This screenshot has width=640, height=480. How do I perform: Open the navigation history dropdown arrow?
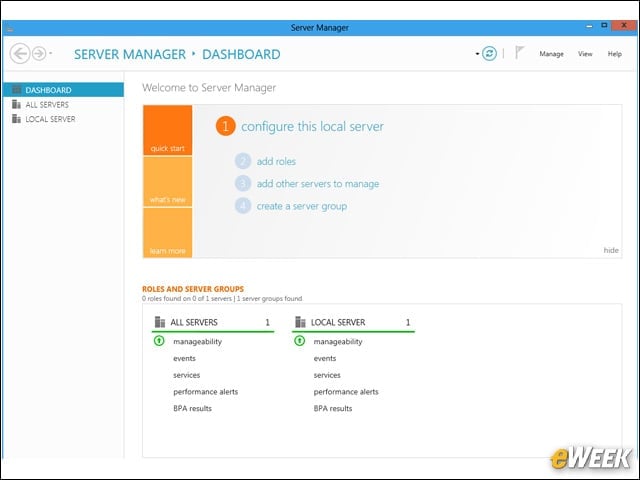[51, 53]
